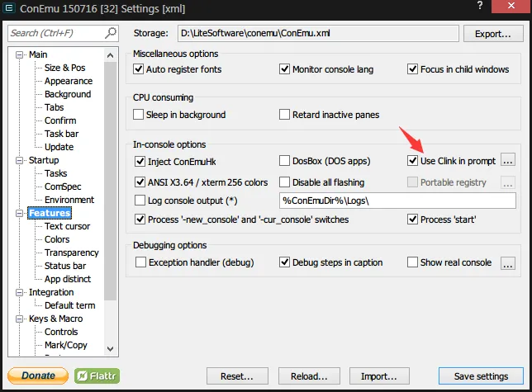Image resolution: width=532 pixels, height=392 pixels.
Task: Collapse the Features tree node
Action: [x=20, y=213]
